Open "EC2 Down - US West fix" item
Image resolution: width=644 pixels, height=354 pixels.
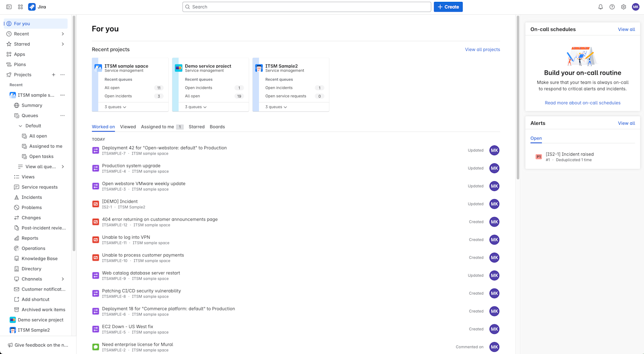pyautogui.click(x=127, y=326)
